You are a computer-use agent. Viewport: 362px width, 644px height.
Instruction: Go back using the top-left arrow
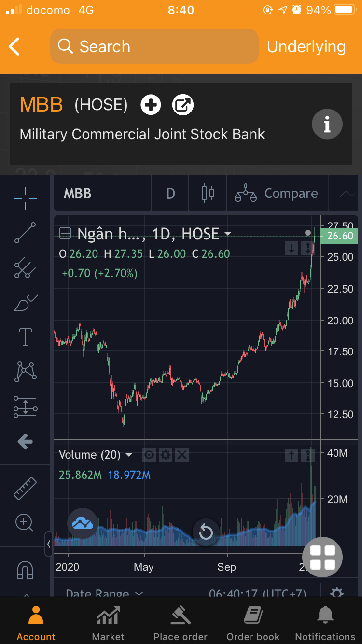click(14, 47)
